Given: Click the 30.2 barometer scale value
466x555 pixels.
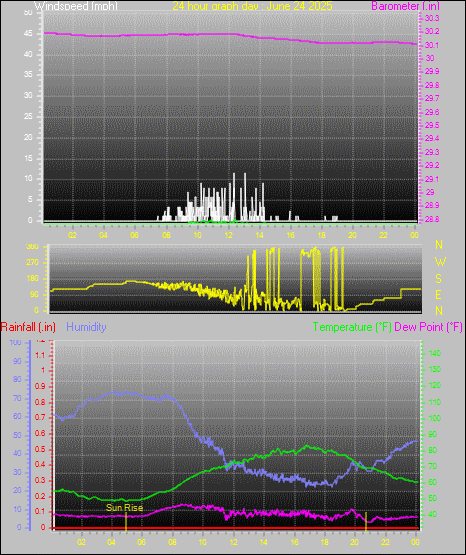Looking at the screenshot, I should tap(432, 32).
